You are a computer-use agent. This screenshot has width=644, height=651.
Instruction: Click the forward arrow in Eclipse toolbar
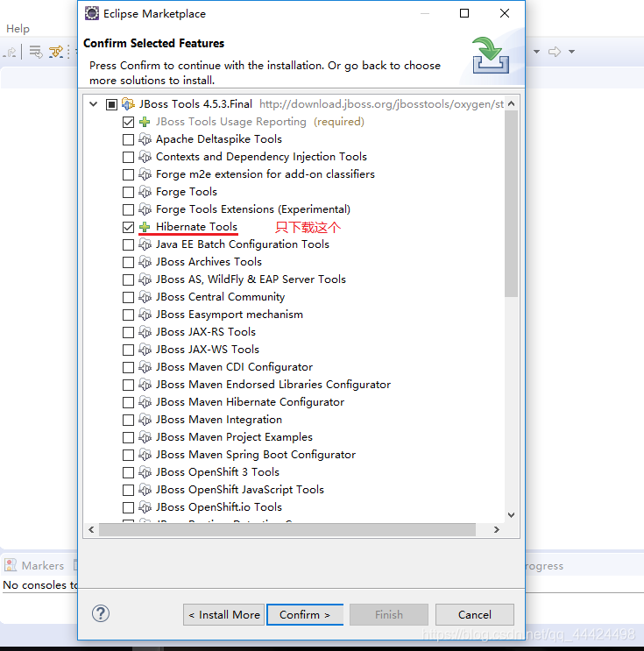pyautogui.click(x=555, y=52)
